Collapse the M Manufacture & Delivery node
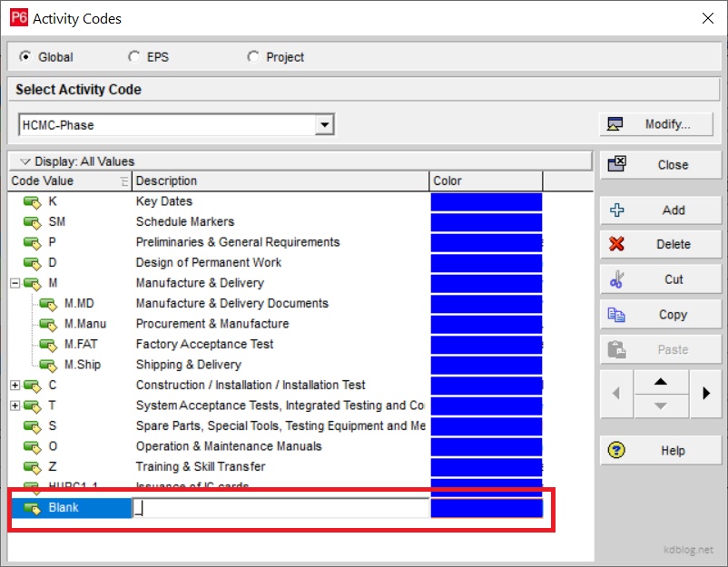This screenshot has height=567, width=728. point(15,283)
